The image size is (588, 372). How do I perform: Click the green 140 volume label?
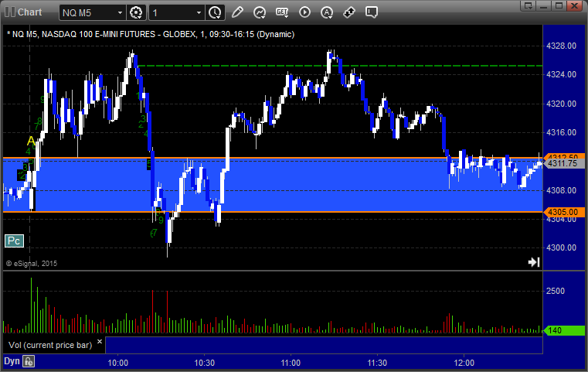click(x=564, y=330)
